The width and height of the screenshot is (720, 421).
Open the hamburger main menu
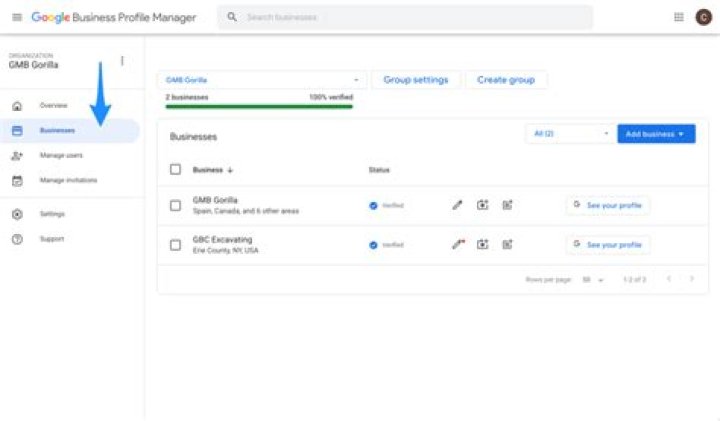click(x=17, y=17)
